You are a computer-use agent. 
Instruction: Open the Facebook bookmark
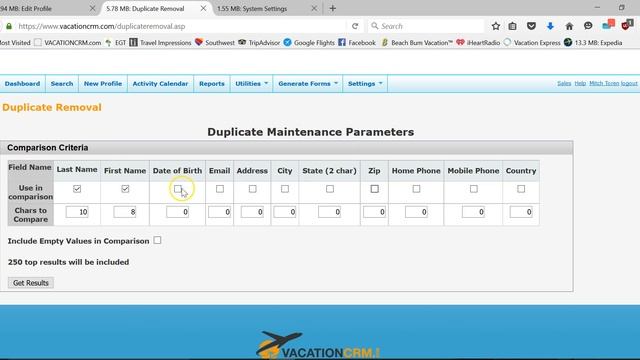tap(357, 42)
